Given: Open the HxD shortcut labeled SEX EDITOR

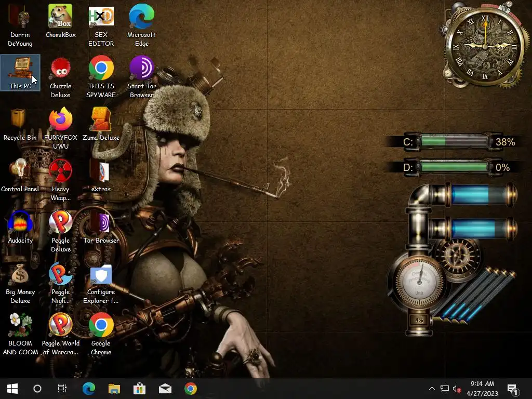Looking at the screenshot, I should point(101,25).
